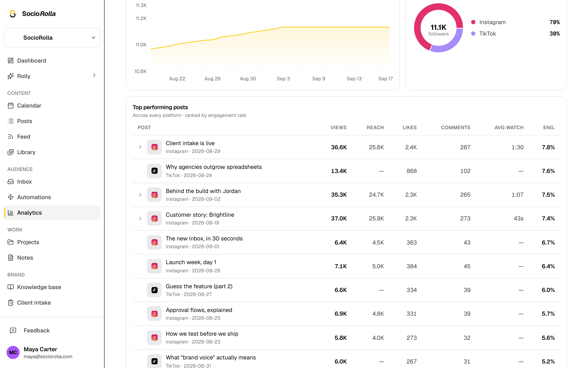Open the Posts section
588x368 pixels.
[x=52, y=121]
